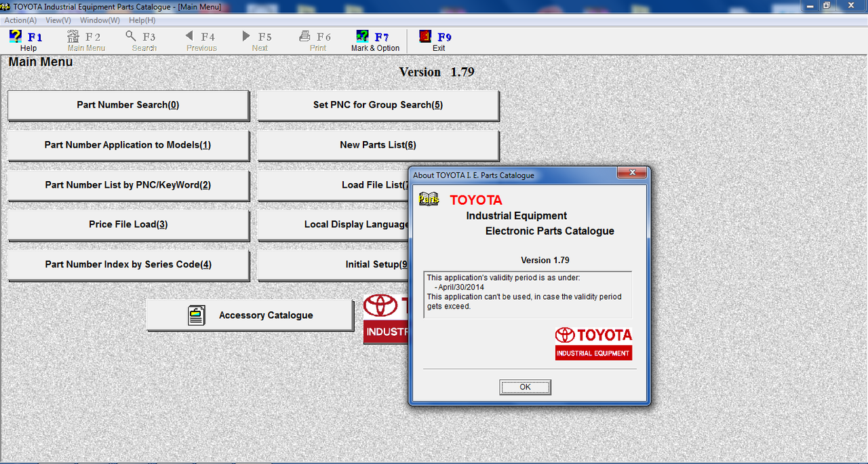Click the validity date April/30/2014 text
This screenshot has height=464, width=868.
(461, 287)
